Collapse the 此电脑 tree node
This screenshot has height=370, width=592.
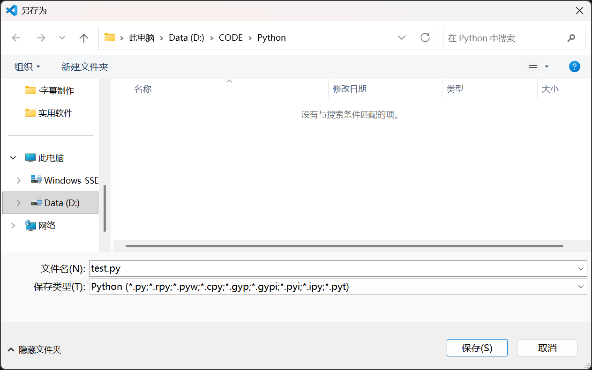coord(13,157)
